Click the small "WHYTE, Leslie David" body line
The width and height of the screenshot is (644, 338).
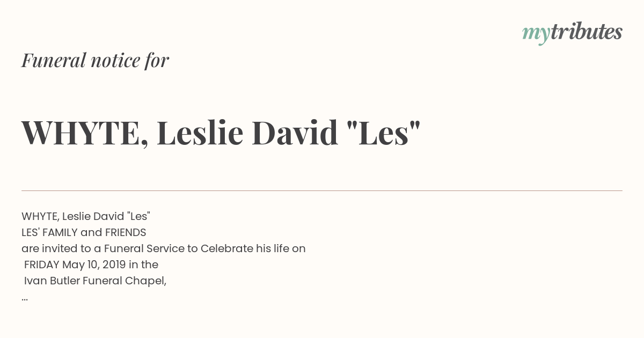pos(86,217)
